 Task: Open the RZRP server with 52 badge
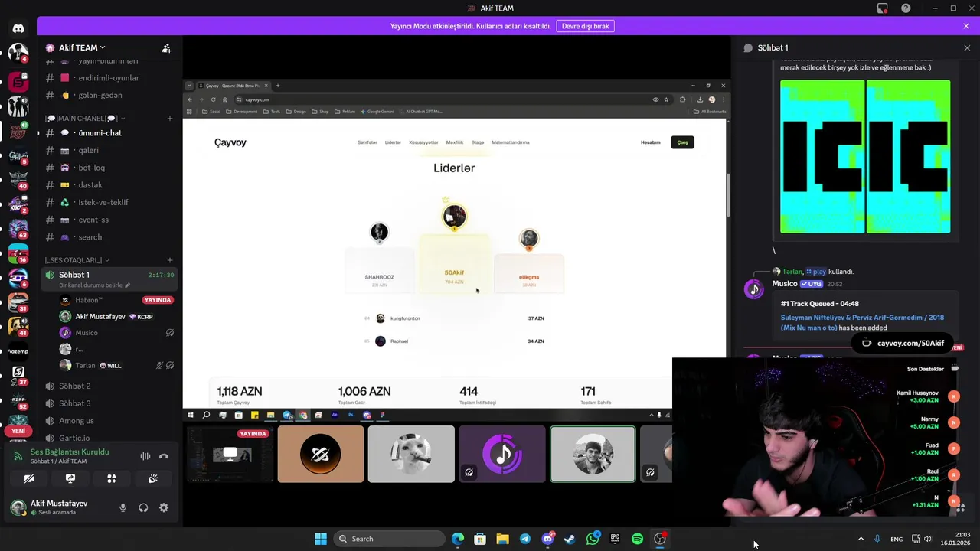pyautogui.click(x=18, y=399)
